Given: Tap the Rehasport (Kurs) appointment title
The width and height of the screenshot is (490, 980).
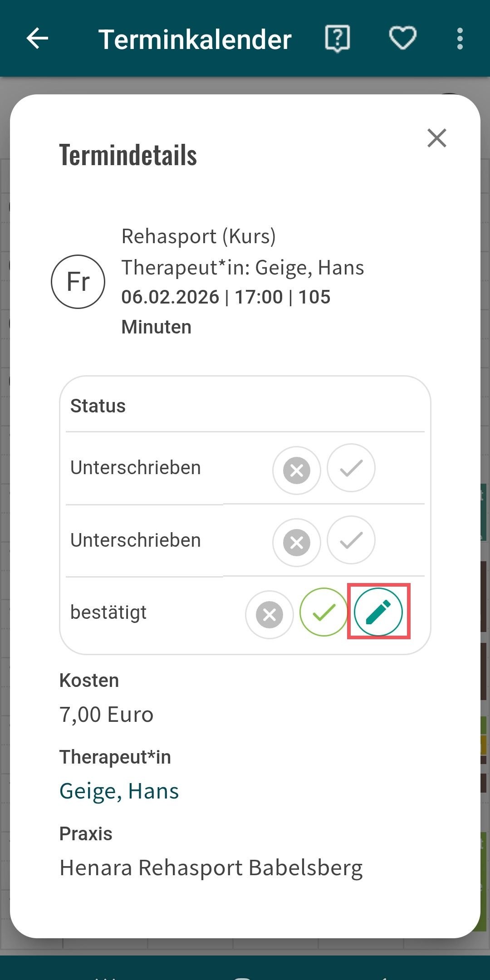Looking at the screenshot, I should (x=198, y=236).
